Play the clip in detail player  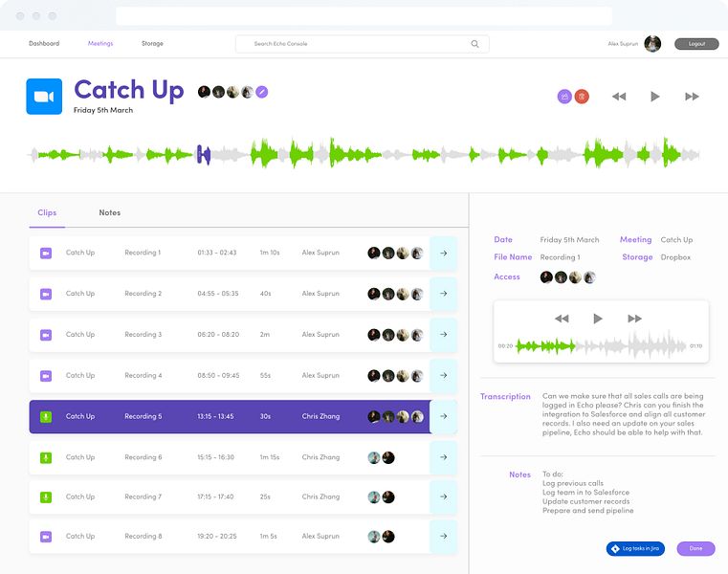point(598,319)
